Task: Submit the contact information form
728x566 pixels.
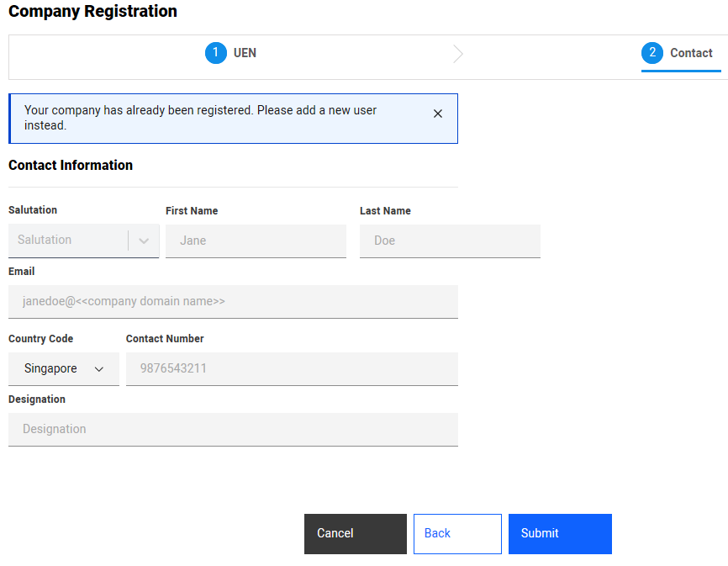Action: [560, 533]
